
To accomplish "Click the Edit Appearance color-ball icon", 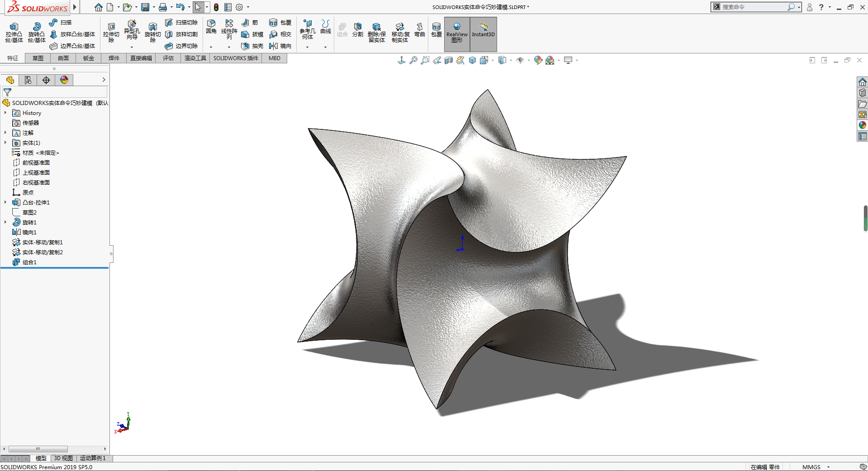I will pyautogui.click(x=538, y=60).
